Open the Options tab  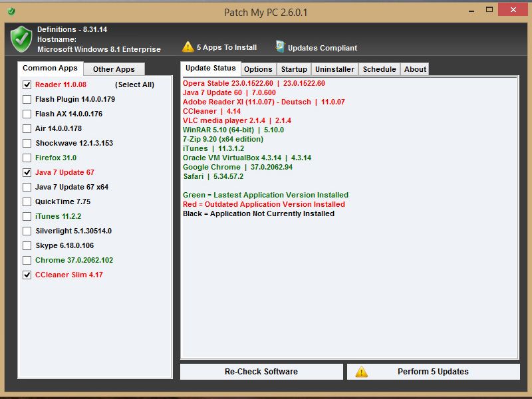[x=258, y=69]
